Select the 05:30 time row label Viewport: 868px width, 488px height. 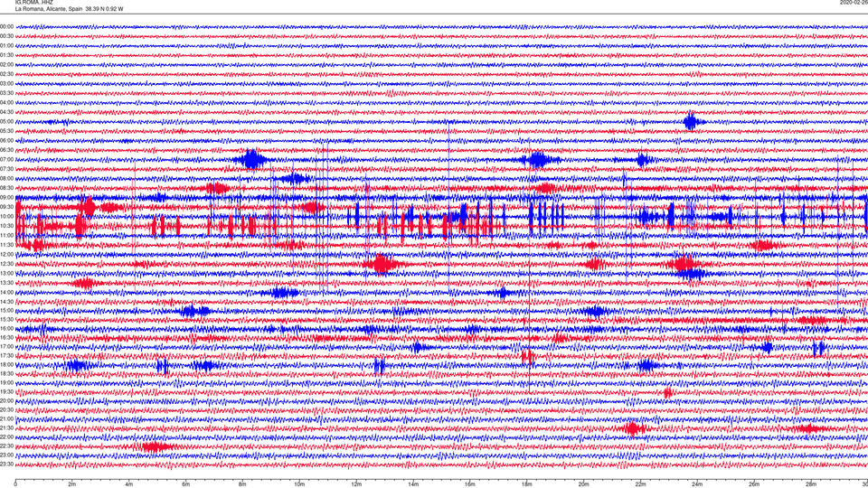pyautogui.click(x=6, y=131)
